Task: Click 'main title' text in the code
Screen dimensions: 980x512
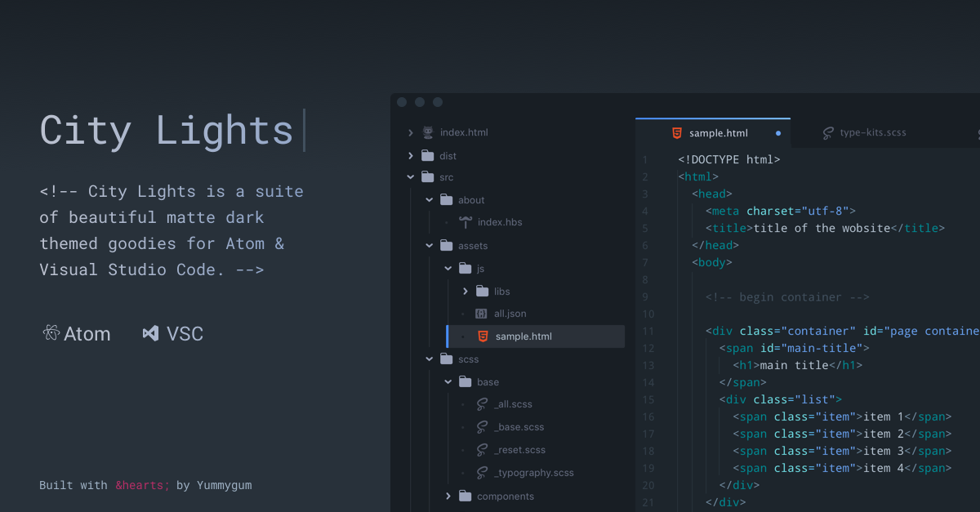Action: (794, 365)
